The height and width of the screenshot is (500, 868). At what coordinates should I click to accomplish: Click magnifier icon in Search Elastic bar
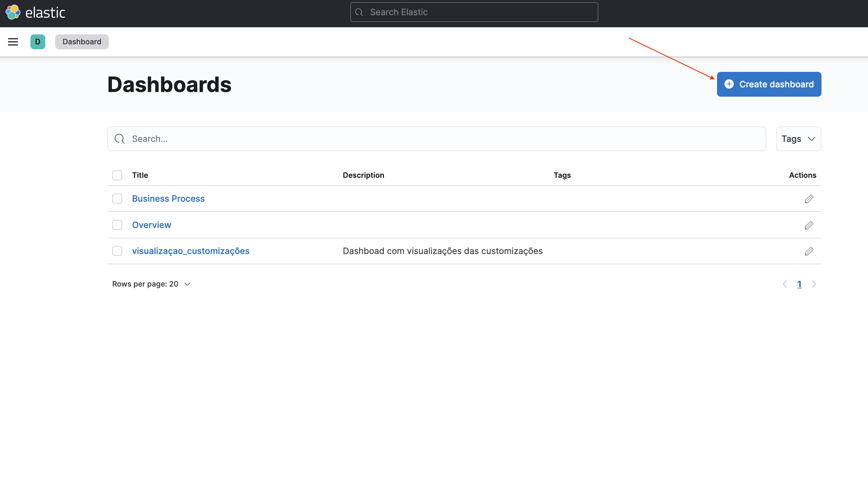tap(359, 12)
